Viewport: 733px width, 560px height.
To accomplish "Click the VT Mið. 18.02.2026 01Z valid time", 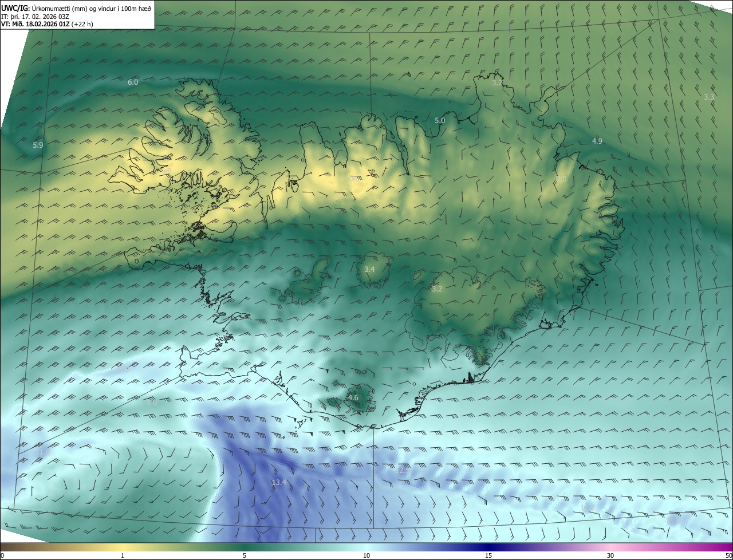I will pos(47,24).
